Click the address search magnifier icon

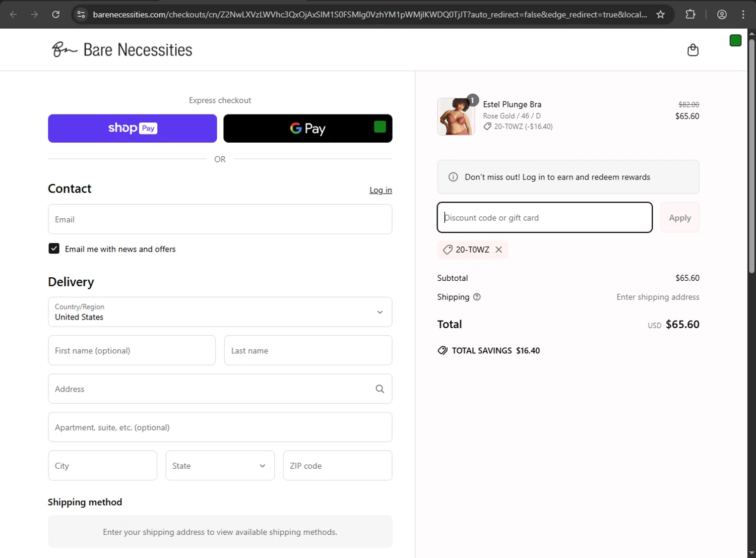click(x=380, y=389)
